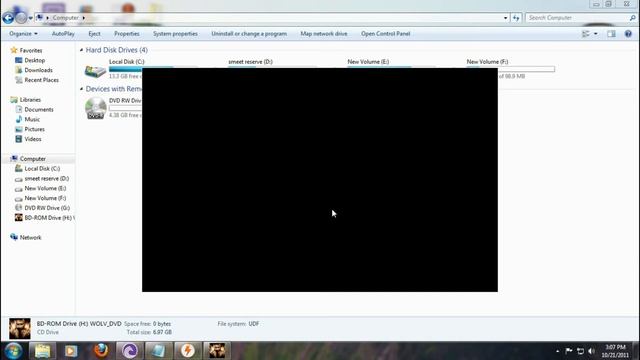The width and height of the screenshot is (640, 360).
Task: Launch Firefox from the taskbar
Action: (101, 351)
